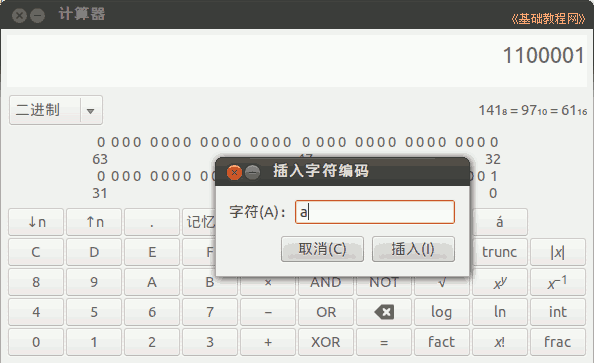Open the 二进制 number base dropdown

point(56,110)
